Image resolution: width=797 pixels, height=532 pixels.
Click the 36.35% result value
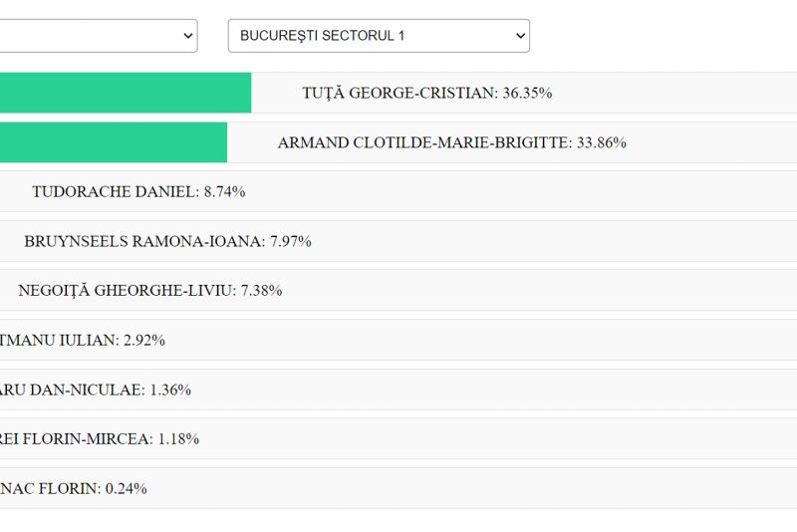(528, 93)
